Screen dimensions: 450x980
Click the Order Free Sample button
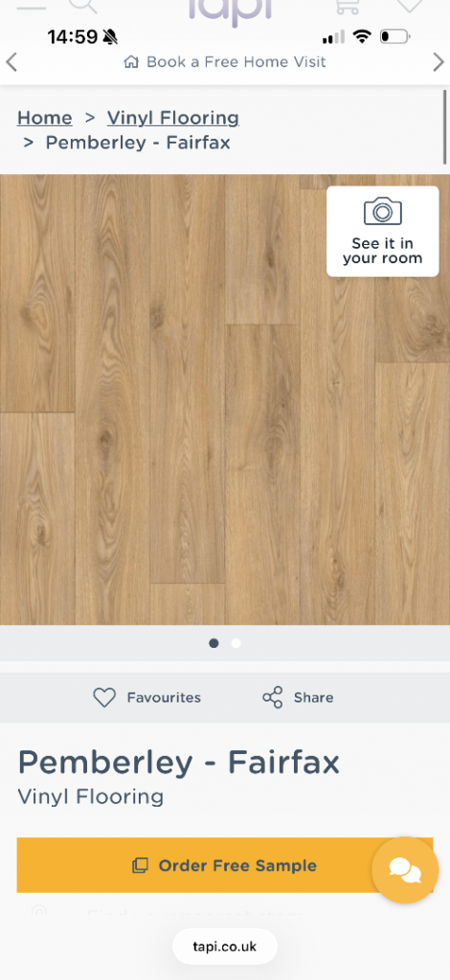click(x=225, y=865)
